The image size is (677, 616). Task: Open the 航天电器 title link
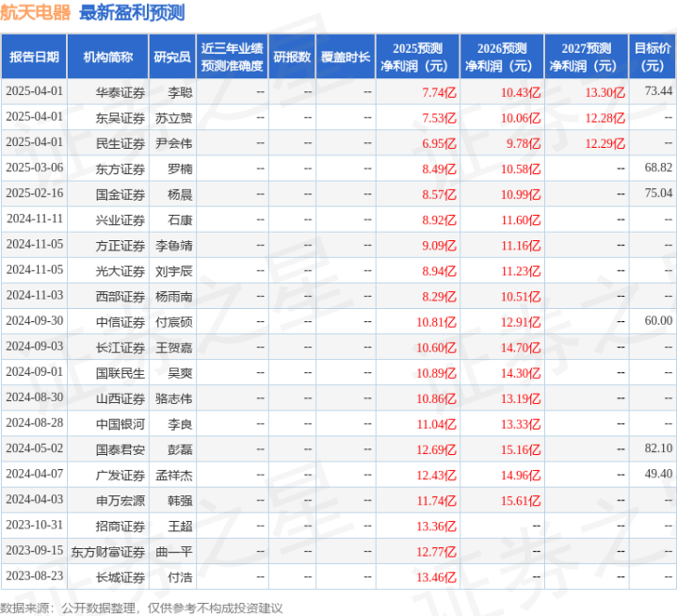[36, 12]
